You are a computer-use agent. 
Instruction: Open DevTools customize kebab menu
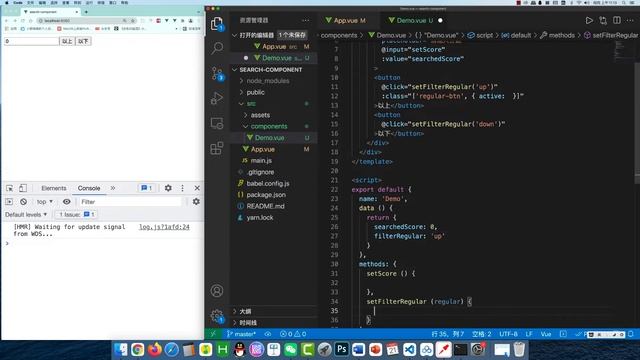[182, 188]
